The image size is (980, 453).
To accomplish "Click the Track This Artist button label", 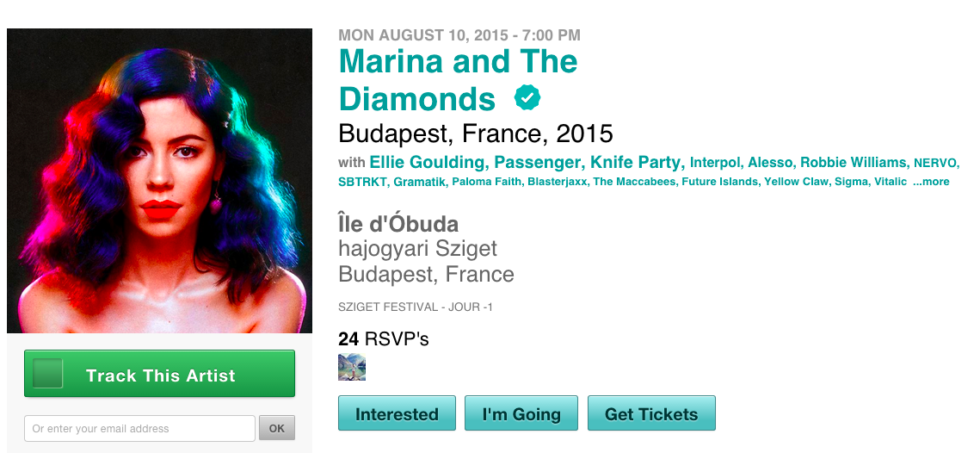I will (x=160, y=375).
